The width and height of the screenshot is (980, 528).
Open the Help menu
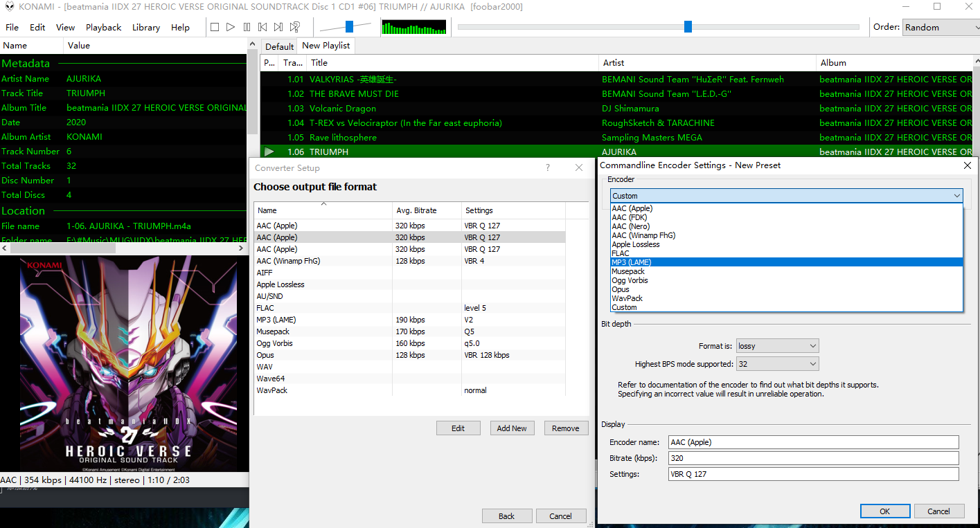click(x=180, y=28)
